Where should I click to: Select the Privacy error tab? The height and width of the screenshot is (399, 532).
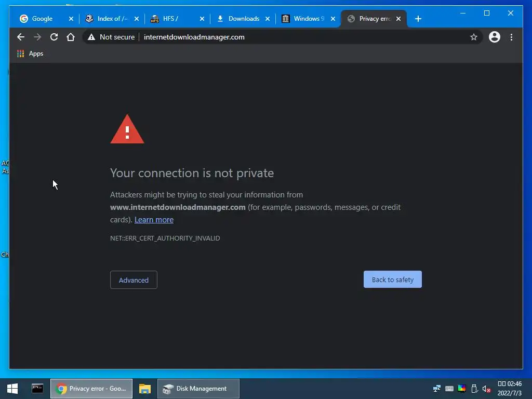pyautogui.click(x=375, y=19)
